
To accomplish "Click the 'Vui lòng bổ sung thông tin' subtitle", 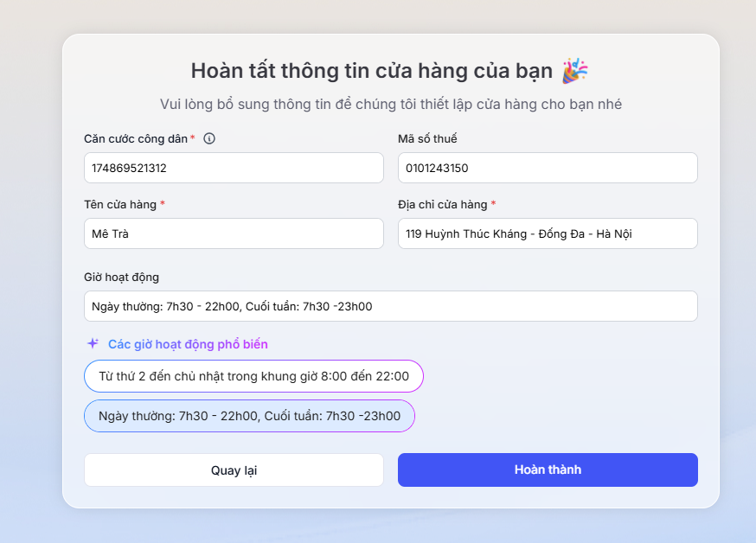I will click(390, 105).
